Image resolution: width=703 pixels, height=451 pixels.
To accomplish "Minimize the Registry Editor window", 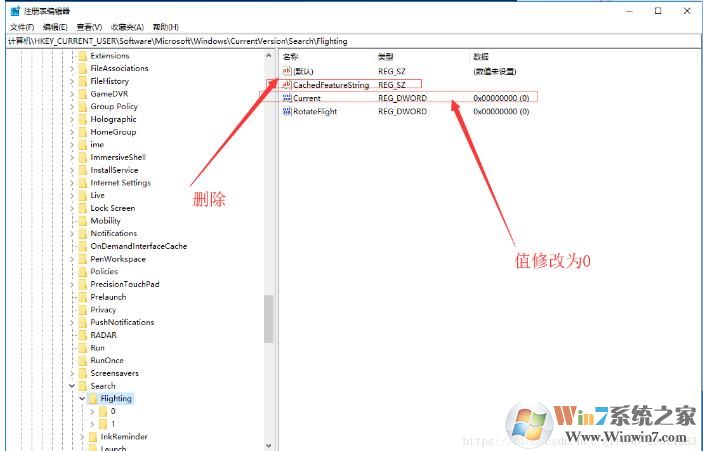I will tap(629, 11).
